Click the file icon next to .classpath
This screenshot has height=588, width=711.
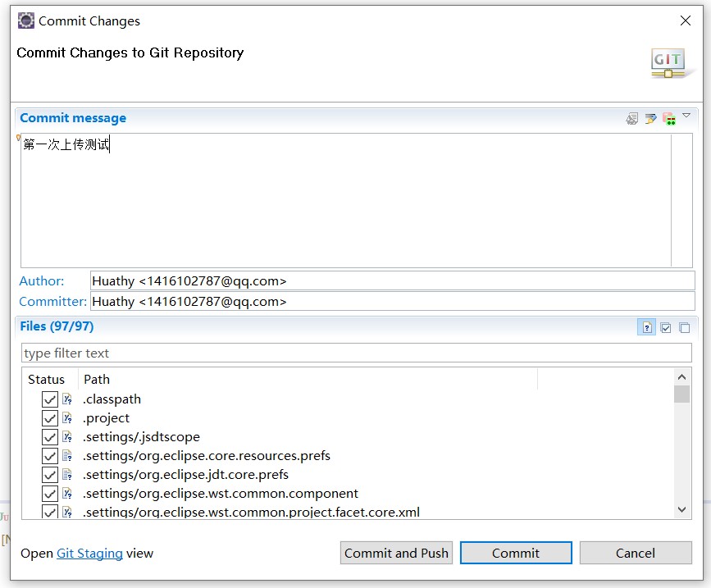click(67, 399)
